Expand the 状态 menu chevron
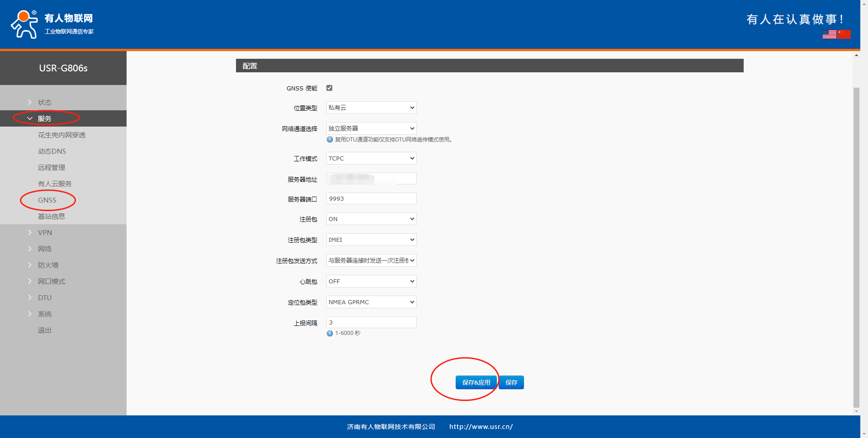Image resolution: width=868 pixels, height=438 pixels. coord(30,102)
